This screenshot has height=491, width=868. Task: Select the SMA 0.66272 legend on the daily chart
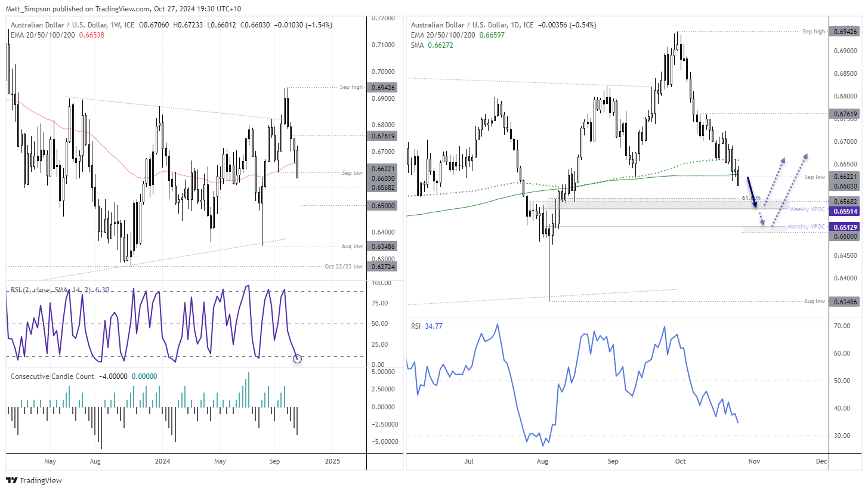point(433,45)
